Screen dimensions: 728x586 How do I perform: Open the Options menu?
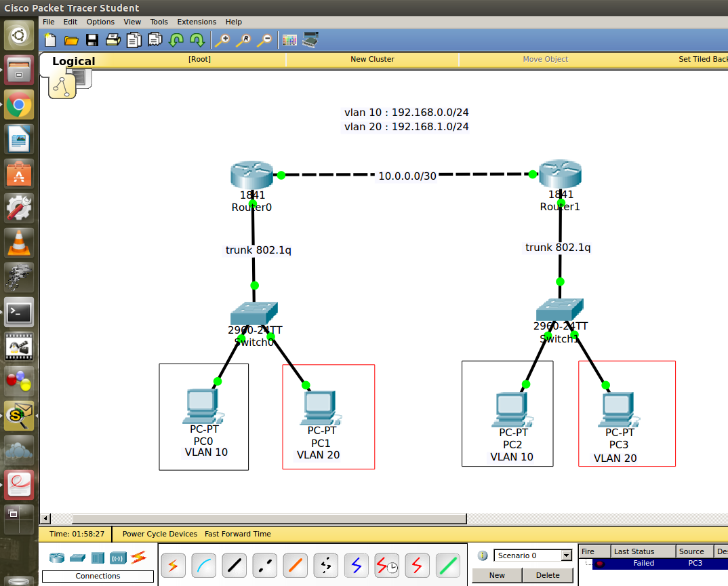pos(100,22)
